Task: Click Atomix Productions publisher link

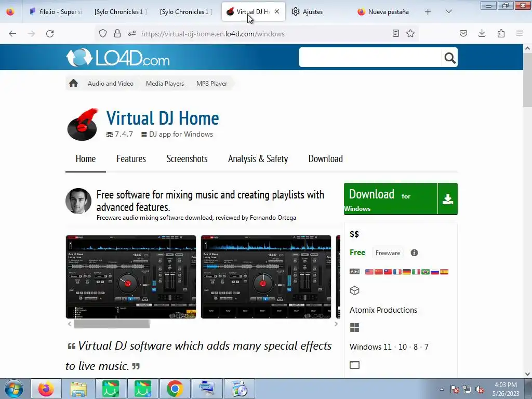Action: click(x=383, y=310)
